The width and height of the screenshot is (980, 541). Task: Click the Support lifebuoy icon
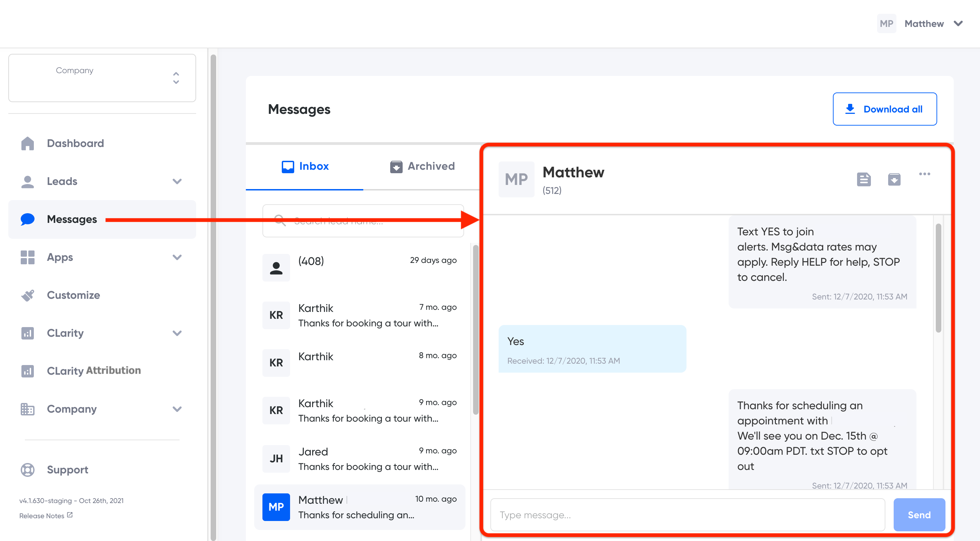click(27, 470)
